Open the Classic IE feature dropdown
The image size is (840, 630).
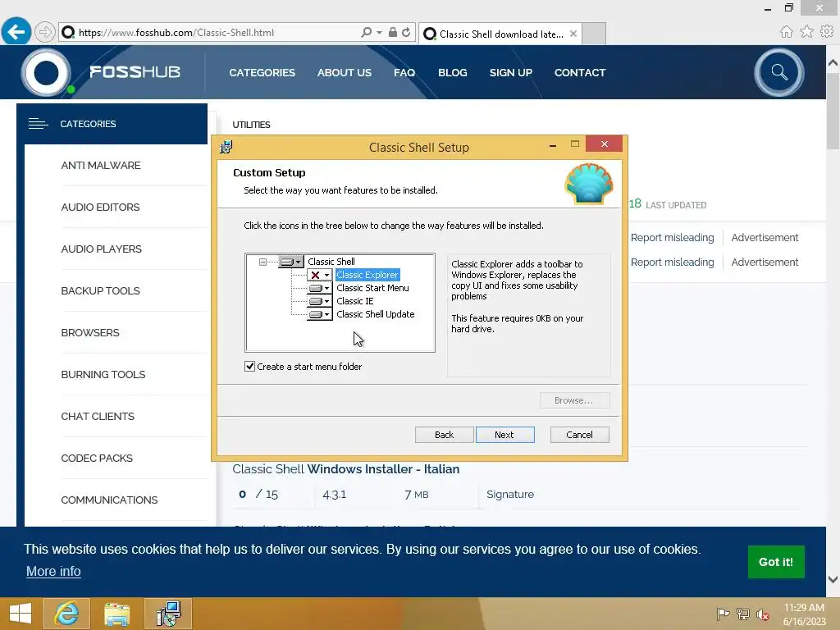[320, 301]
